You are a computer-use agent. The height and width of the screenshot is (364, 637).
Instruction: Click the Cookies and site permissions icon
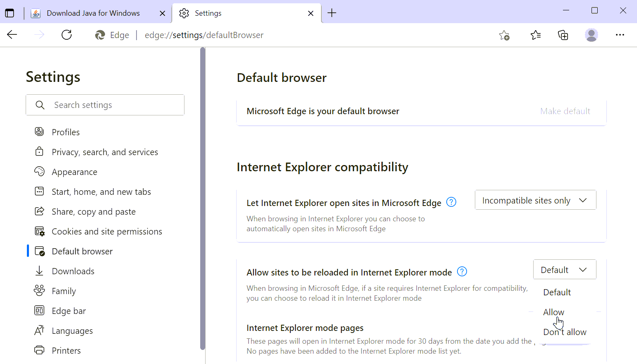(39, 231)
